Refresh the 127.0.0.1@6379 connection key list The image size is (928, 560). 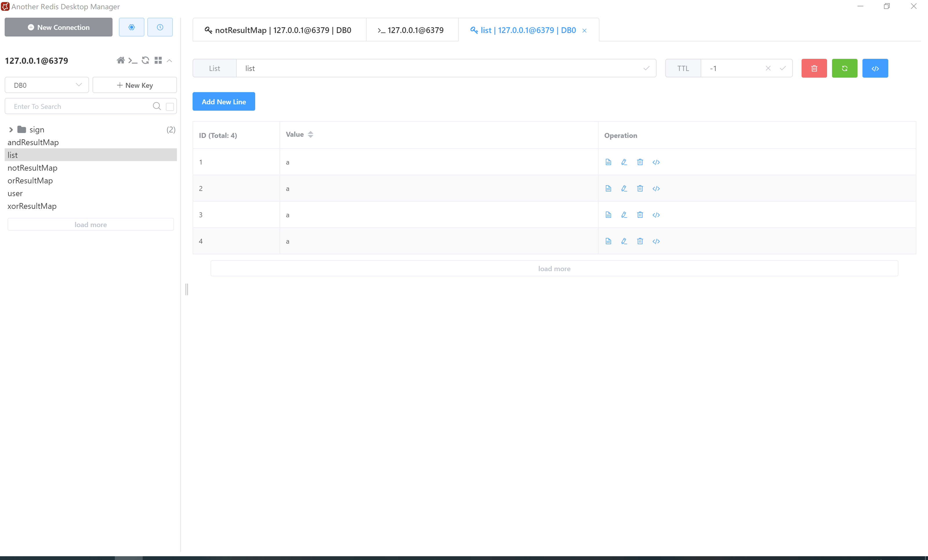click(145, 60)
